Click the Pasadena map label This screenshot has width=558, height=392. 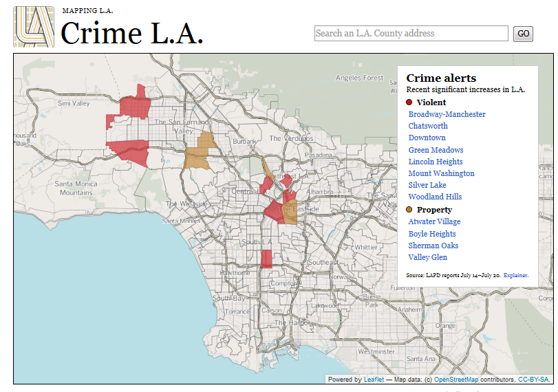318,155
